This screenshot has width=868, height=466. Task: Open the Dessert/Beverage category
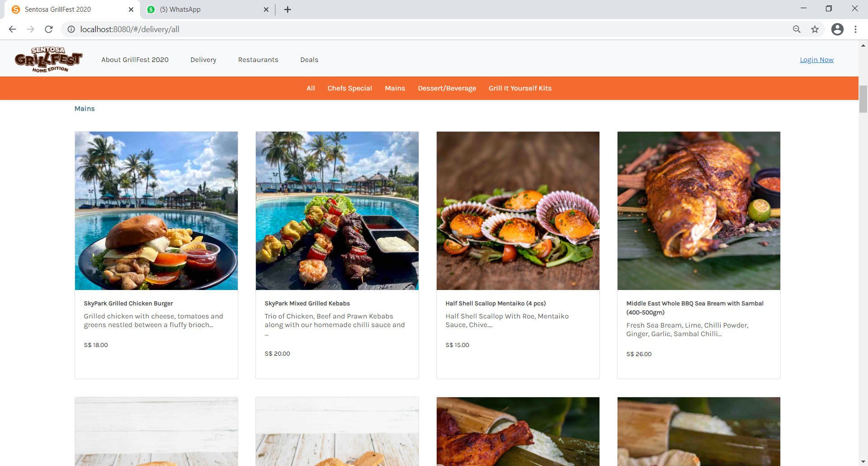pyautogui.click(x=447, y=88)
